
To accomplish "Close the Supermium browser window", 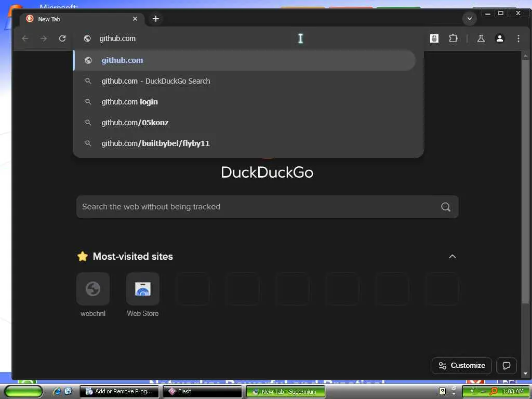I will coord(518,14).
